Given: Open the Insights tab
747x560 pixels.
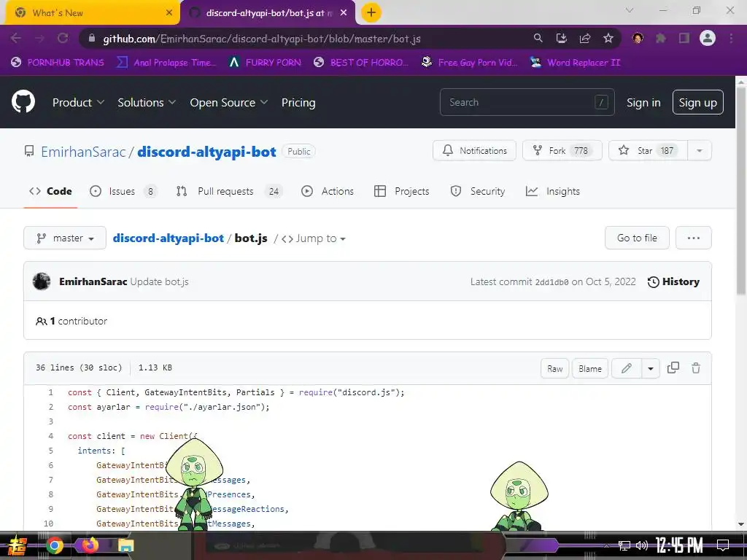Looking at the screenshot, I should pyautogui.click(x=553, y=191).
